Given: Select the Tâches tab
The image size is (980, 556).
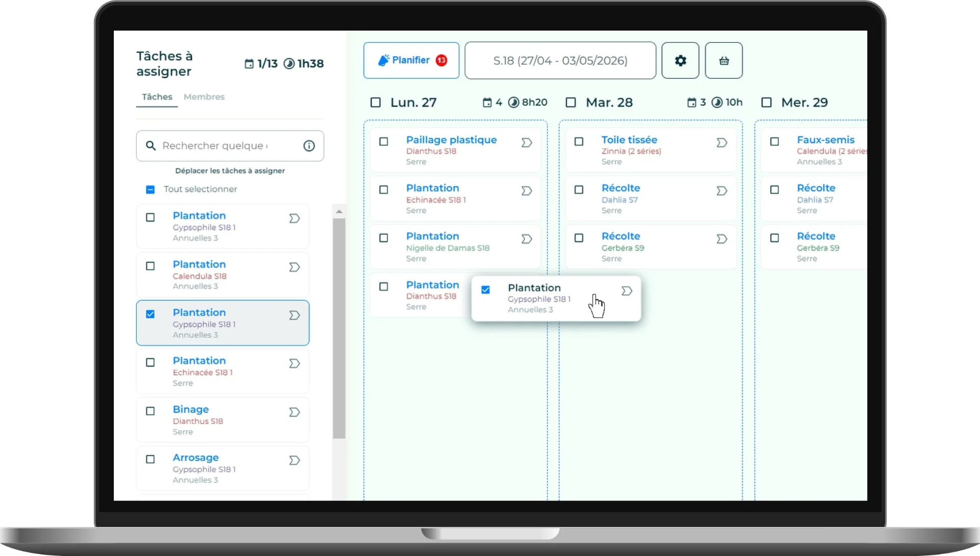Looking at the screenshot, I should pyautogui.click(x=157, y=97).
